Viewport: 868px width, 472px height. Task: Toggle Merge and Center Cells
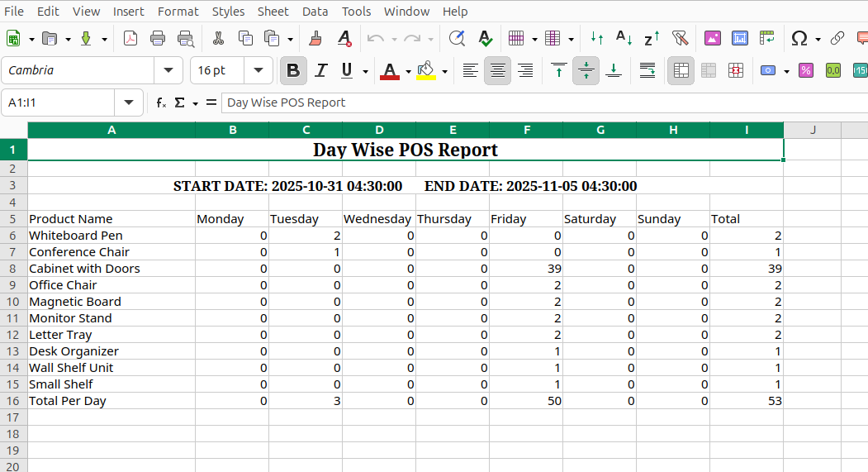click(x=681, y=70)
